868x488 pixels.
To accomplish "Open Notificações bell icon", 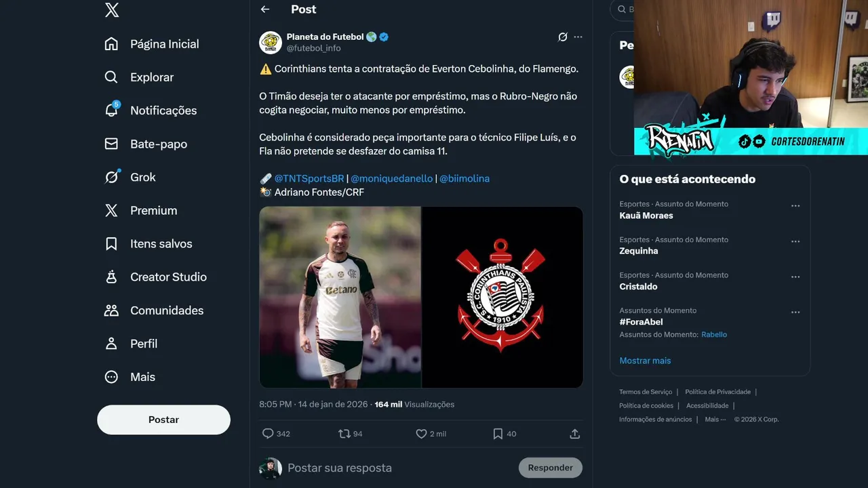I will pos(112,110).
